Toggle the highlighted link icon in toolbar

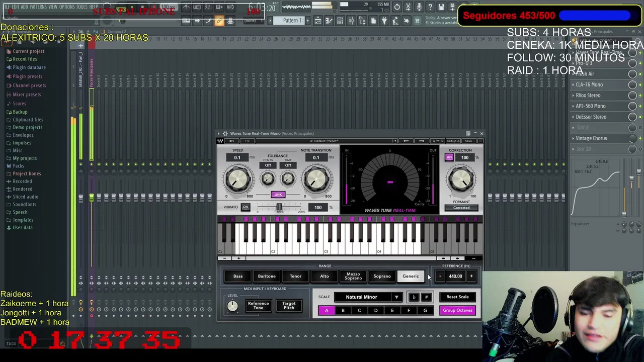pyautogui.click(x=219, y=21)
